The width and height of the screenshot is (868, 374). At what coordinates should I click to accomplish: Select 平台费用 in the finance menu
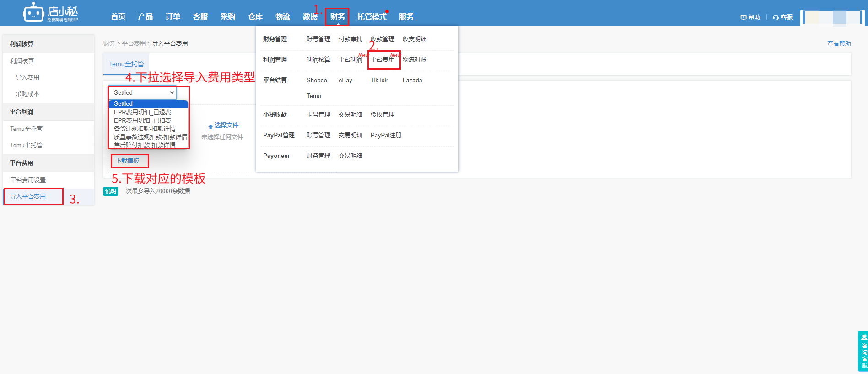point(383,60)
